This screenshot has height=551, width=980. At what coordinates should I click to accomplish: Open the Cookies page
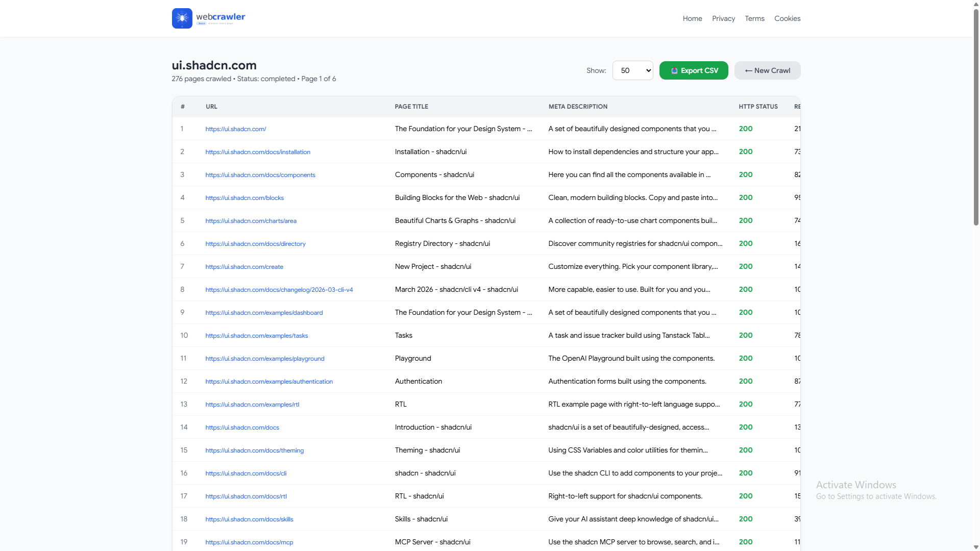(x=787, y=18)
